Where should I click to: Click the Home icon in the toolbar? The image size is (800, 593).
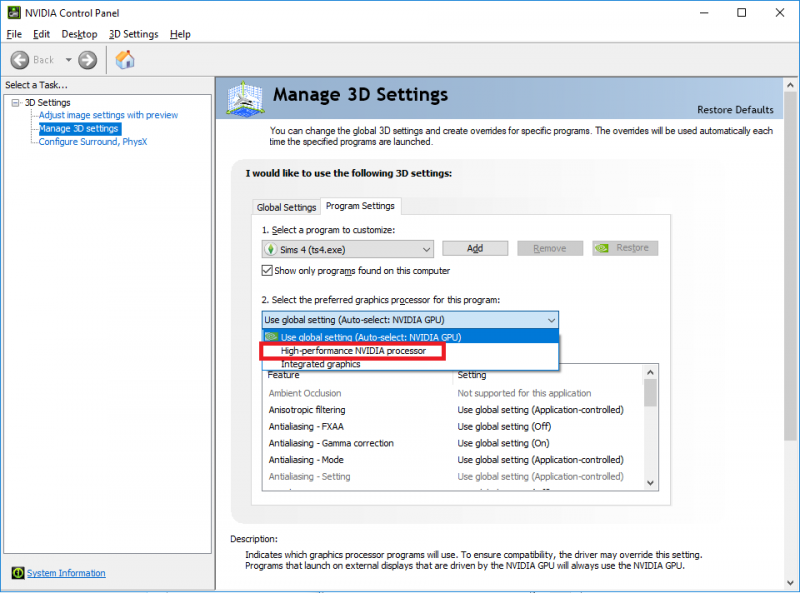click(124, 59)
